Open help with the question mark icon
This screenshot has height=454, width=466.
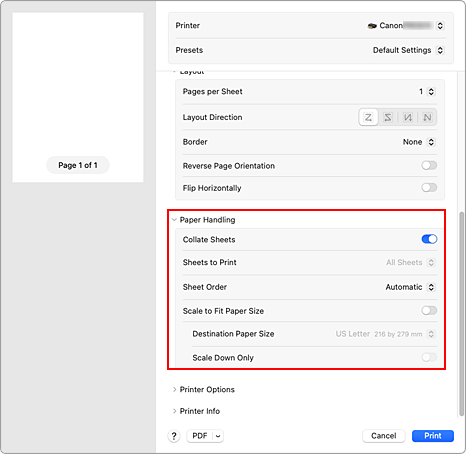[174, 436]
